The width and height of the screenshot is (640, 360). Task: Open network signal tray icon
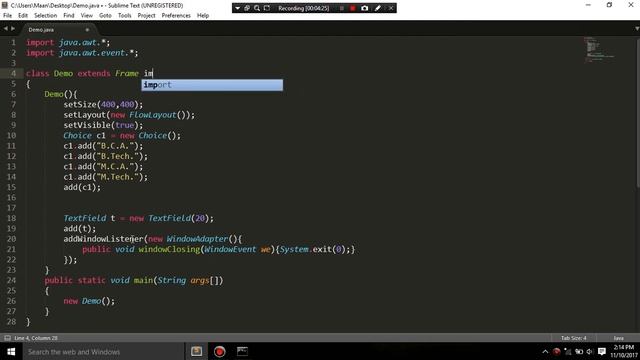pos(568,351)
